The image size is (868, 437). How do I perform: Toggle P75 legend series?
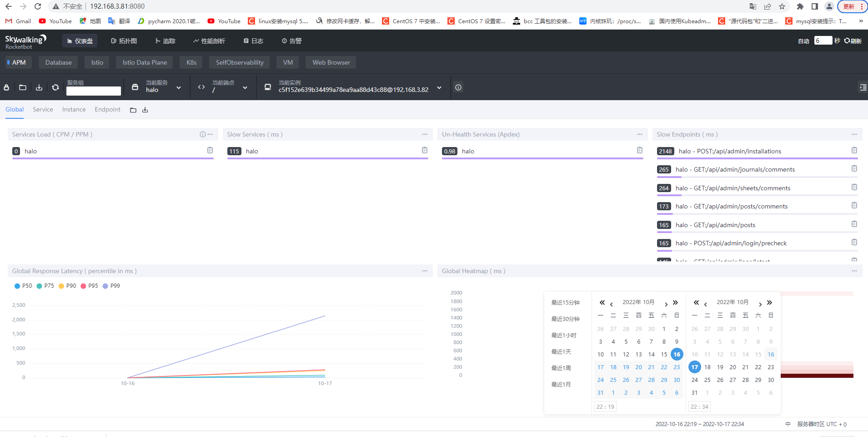point(45,286)
